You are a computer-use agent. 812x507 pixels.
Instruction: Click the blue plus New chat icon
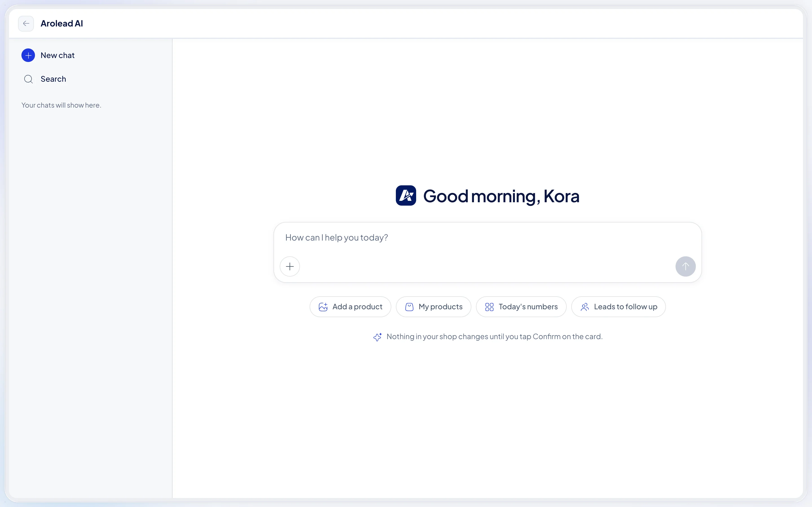pos(28,55)
